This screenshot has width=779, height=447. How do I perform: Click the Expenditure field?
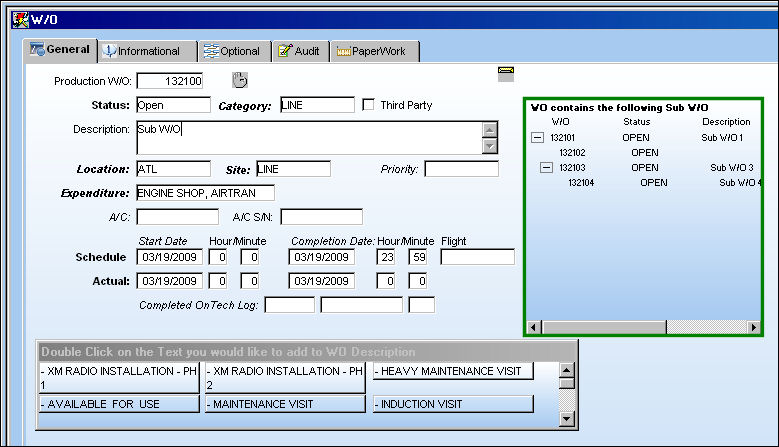[205, 193]
